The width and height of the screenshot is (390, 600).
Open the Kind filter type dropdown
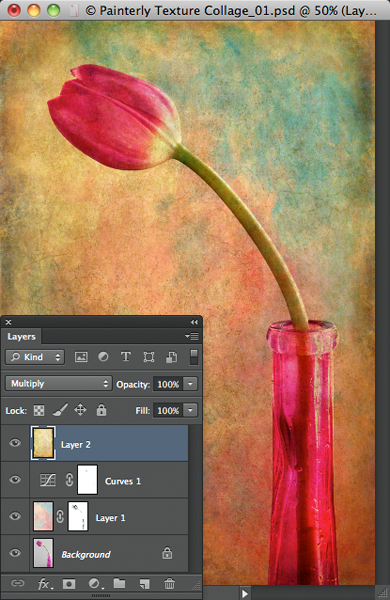35,357
